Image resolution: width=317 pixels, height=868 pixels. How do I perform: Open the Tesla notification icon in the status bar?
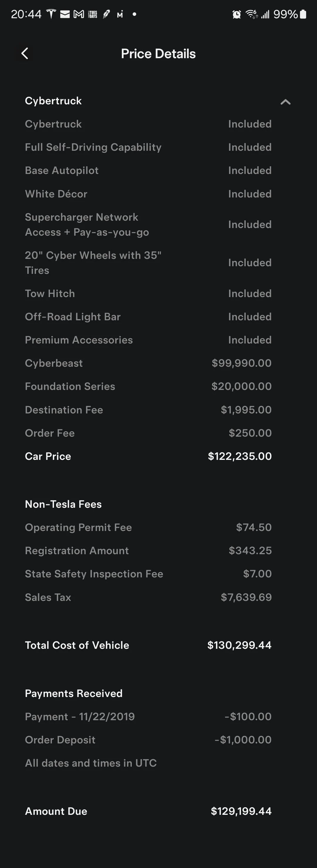tap(51, 14)
